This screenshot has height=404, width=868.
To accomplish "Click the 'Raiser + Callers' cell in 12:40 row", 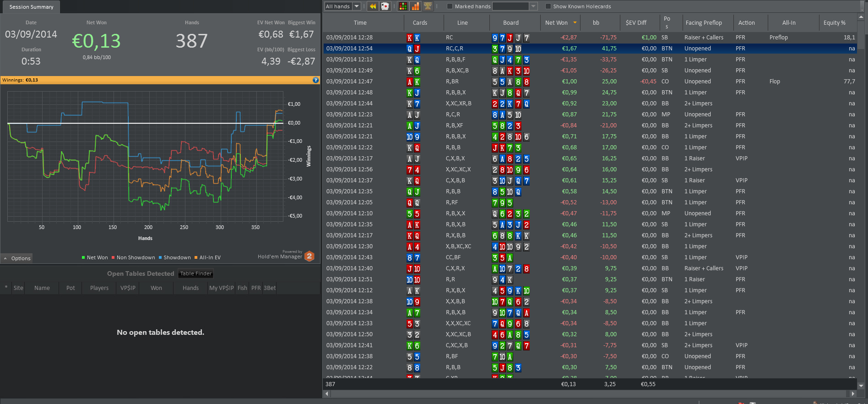I will tap(704, 268).
